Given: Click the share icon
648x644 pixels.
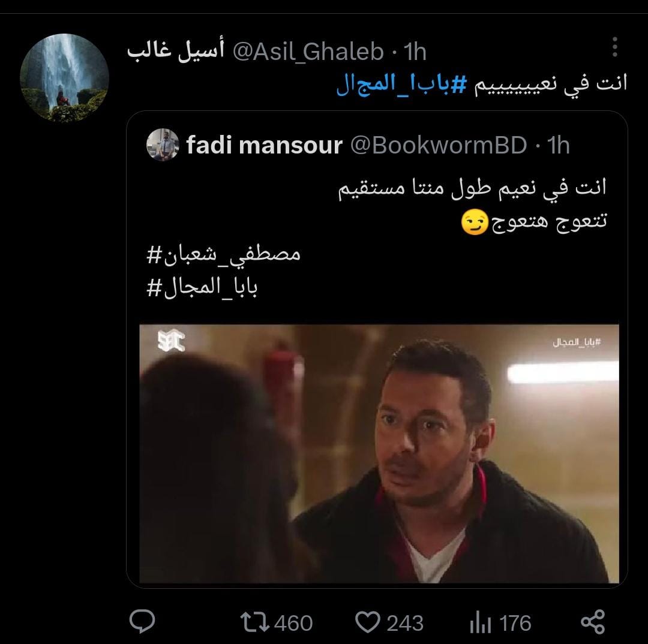Looking at the screenshot, I should click(x=593, y=621).
